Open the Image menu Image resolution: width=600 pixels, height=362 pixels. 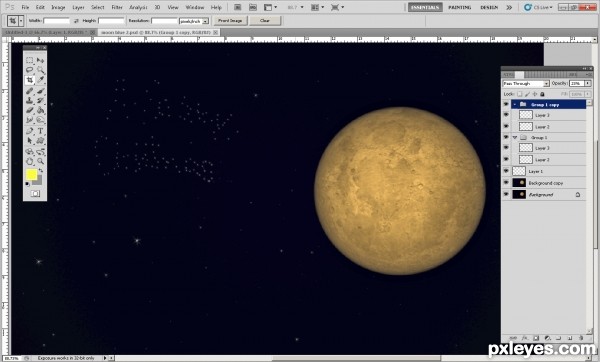[x=58, y=7]
